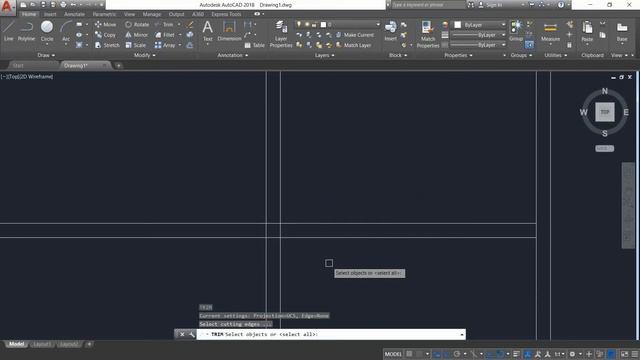The height and width of the screenshot is (360, 640).
Task: Click the Scale tool
Action: (136, 45)
